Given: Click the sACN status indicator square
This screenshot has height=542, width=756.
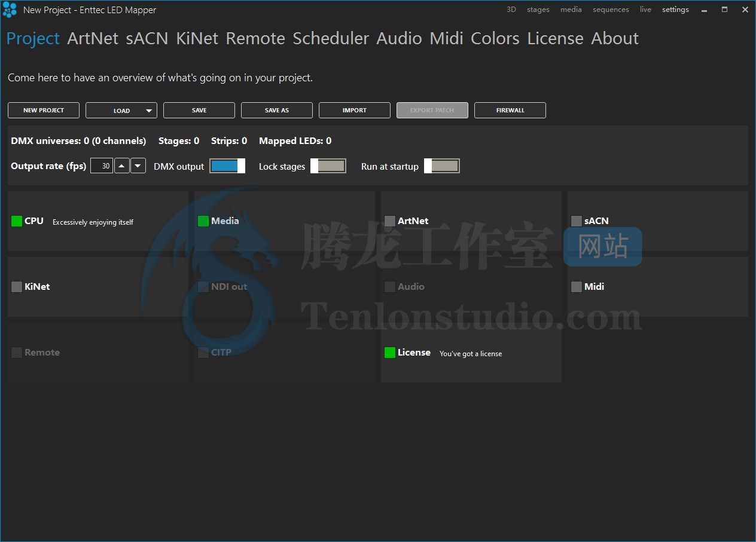Looking at the screenshot, I should pos(577,221).
